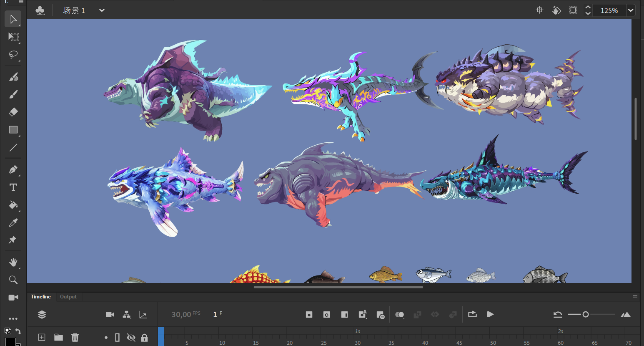Viewport: 644px width, 346px height.
Task: Activate the Paint Bucket tool
Action: (13, 205)
